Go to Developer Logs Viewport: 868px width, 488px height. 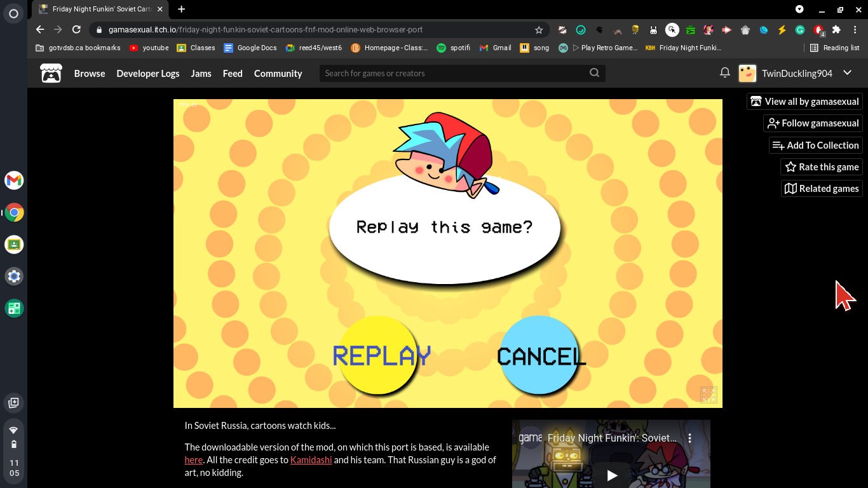pos(148,73)
